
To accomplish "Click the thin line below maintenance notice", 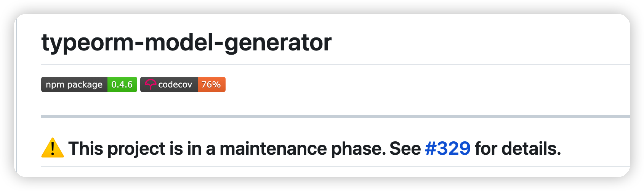I will coord(335,166).
